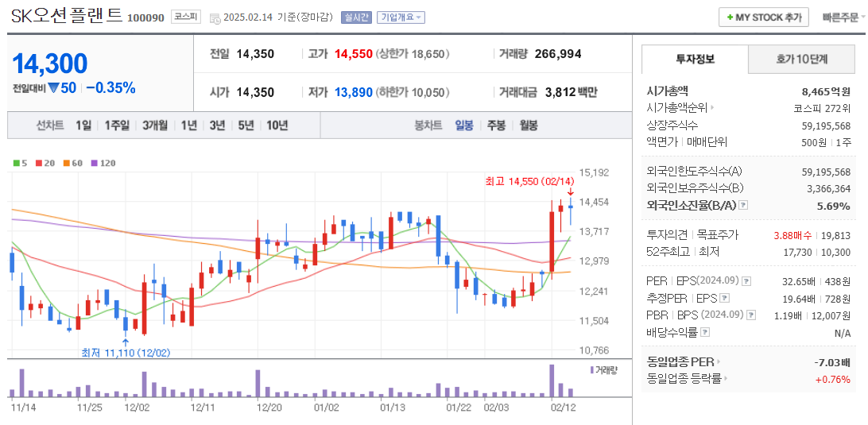The height and width of the screenshot is (425, 868).
Task: Click the question mark icon next to 외국인소진율(B/A)
Action: 743,205
